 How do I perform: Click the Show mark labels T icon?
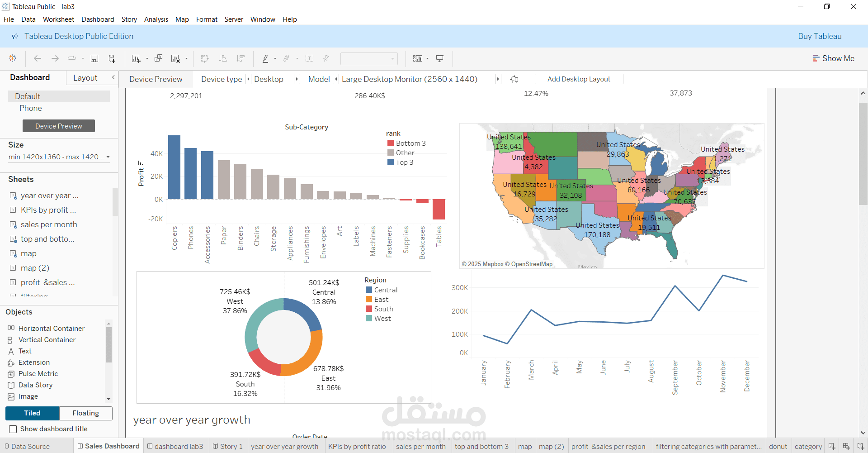pyautogui.click(x=310, y=58)
